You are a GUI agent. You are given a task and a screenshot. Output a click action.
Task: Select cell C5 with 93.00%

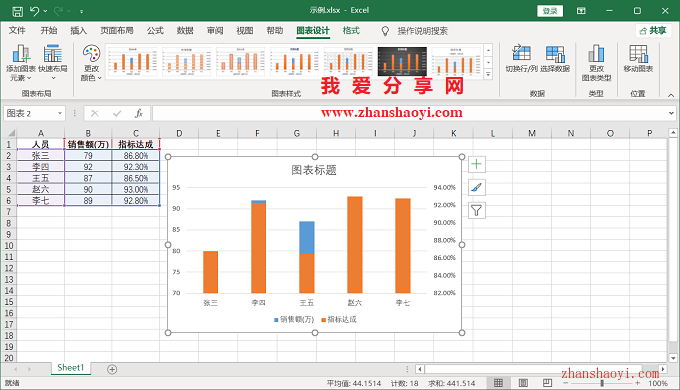[x=136, y=189]
